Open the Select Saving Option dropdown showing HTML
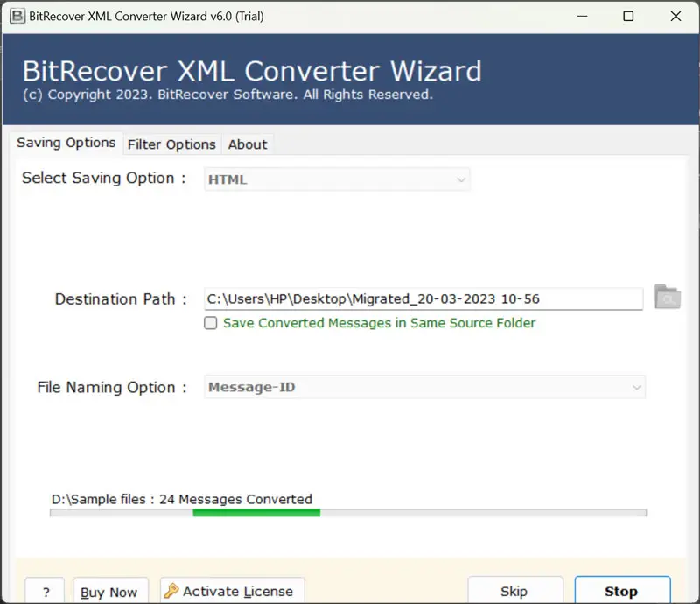700x604 pixels. [x=337, y=179]
